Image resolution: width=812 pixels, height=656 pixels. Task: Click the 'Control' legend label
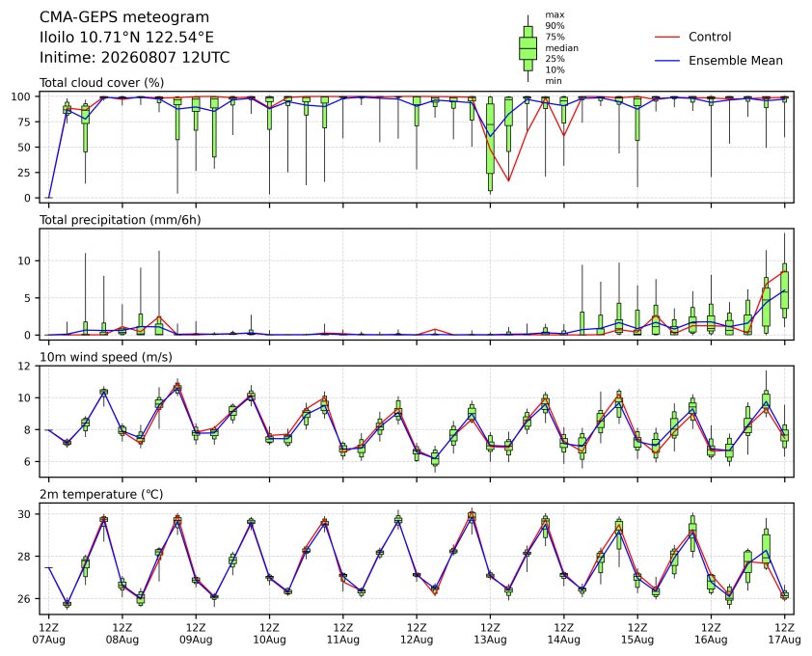point(710,37)
